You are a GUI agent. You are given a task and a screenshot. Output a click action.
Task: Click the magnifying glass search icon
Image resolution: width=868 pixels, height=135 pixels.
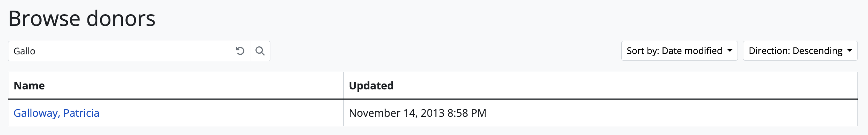tap(260, 51)
